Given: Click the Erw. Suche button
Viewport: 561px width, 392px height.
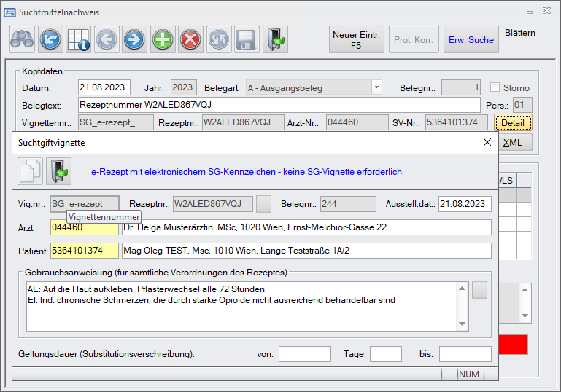Looking at the screenshot, I should (x=471, y=40).
